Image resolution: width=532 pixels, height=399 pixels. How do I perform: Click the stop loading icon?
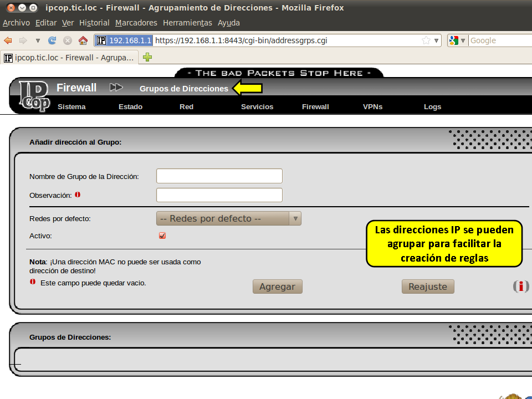pyautogui.click(x=68, y=40)
